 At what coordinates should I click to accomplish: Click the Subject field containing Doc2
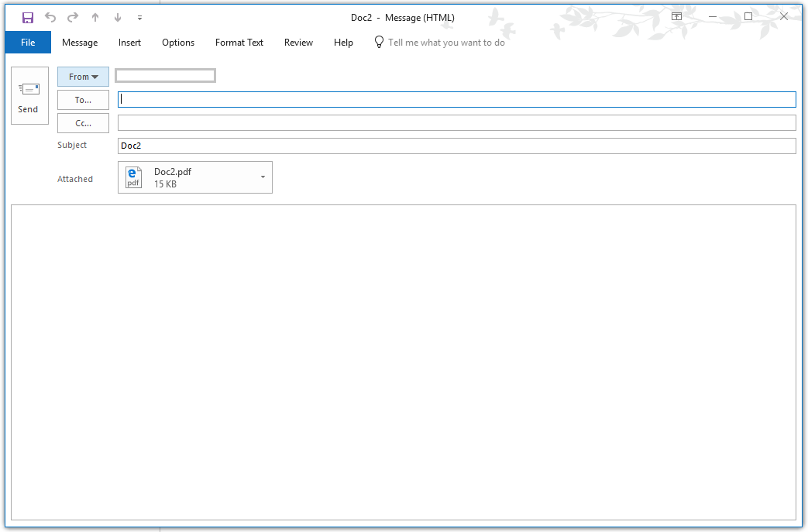point(456,146)
